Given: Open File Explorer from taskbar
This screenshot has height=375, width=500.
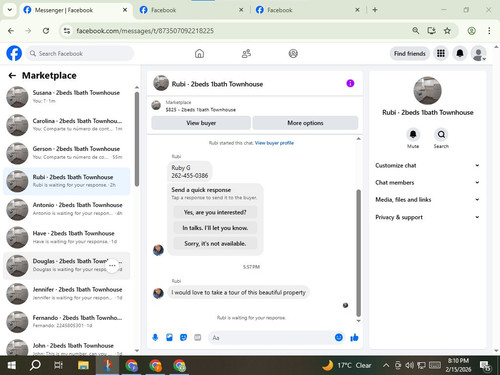Looking at the screenshot, I should coord(83,365).
